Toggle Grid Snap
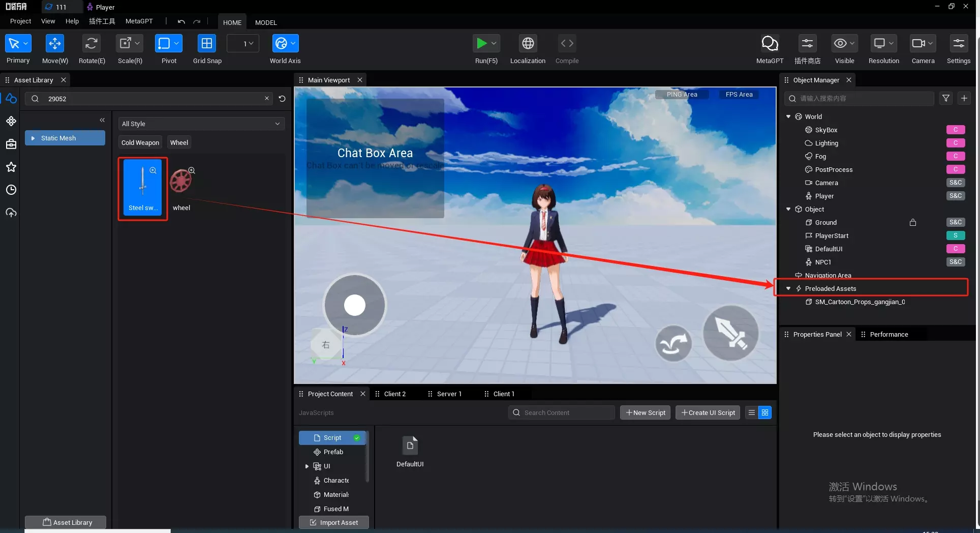 207,43
